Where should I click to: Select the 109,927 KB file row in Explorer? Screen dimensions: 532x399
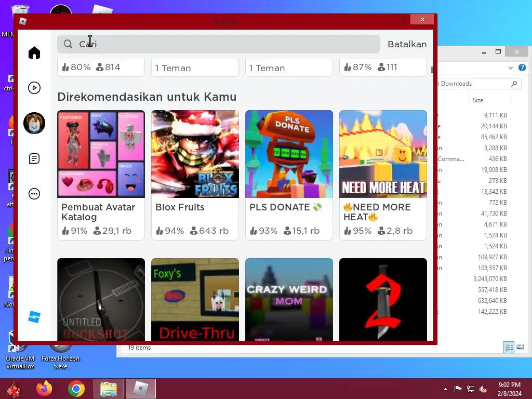[x=473, y=257]
